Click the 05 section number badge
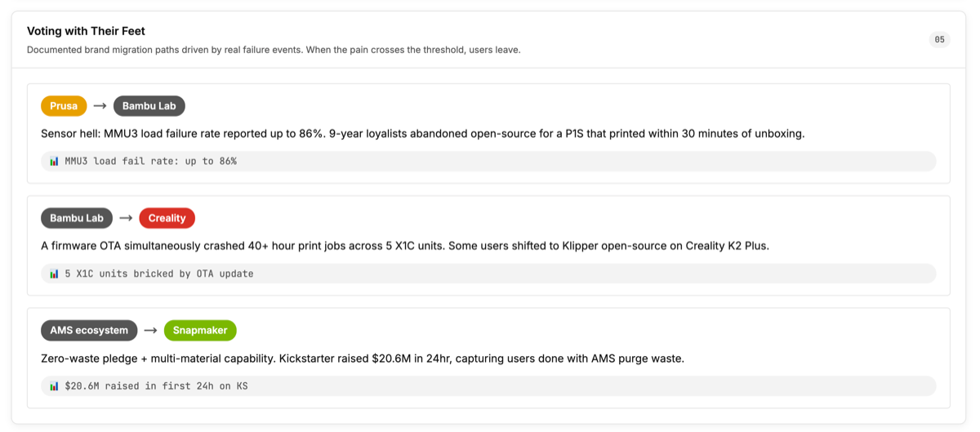The image size is (980, 432). [939, 39]
